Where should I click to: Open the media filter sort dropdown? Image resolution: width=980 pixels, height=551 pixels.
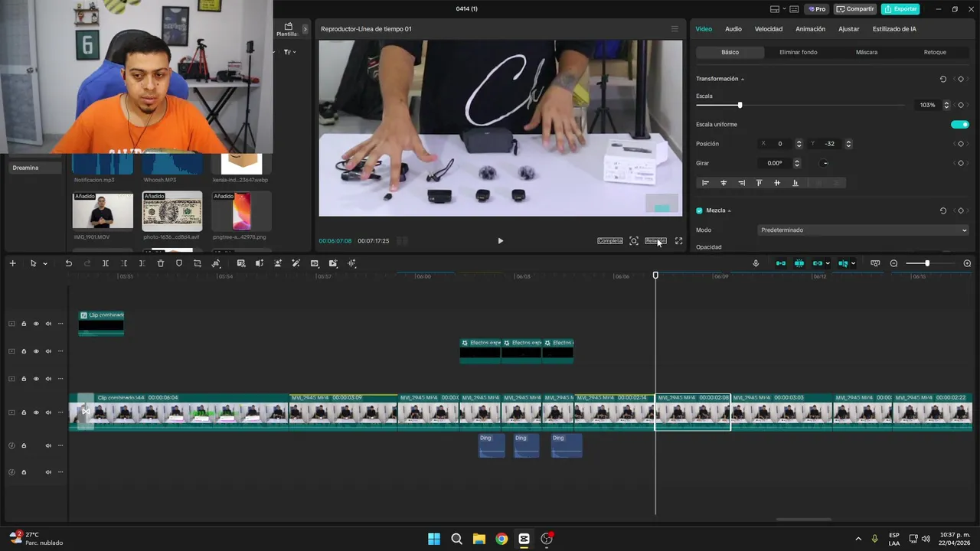point(289,52)
